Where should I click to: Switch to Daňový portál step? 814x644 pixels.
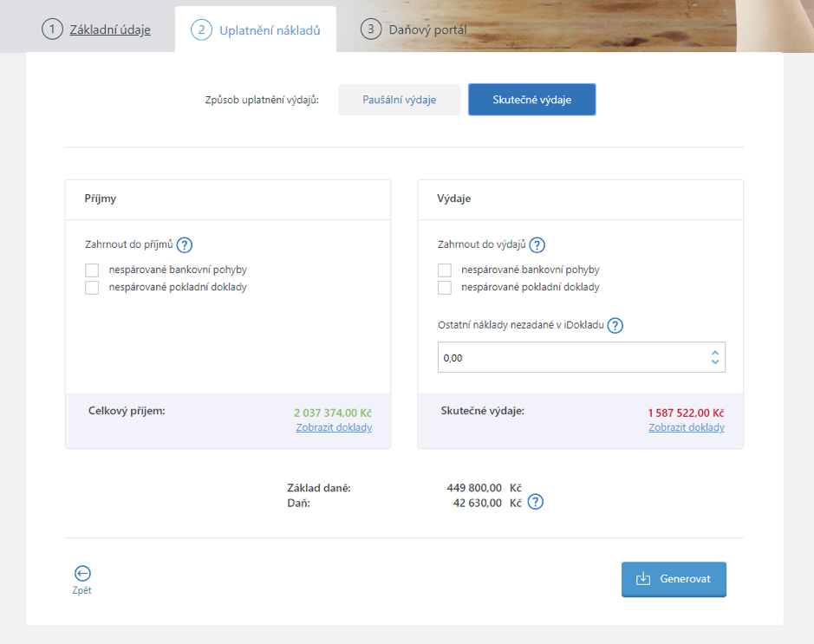tap(427, 30)
